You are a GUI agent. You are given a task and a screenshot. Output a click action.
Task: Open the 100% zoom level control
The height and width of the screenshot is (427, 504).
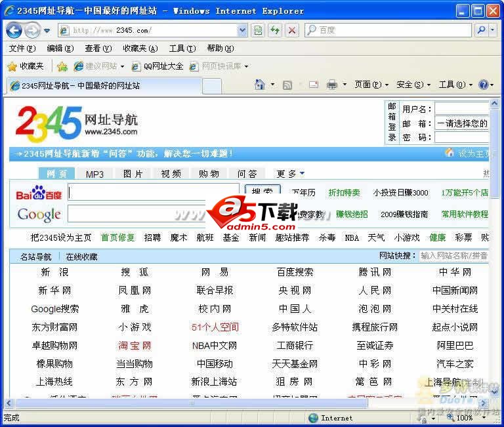466,418
